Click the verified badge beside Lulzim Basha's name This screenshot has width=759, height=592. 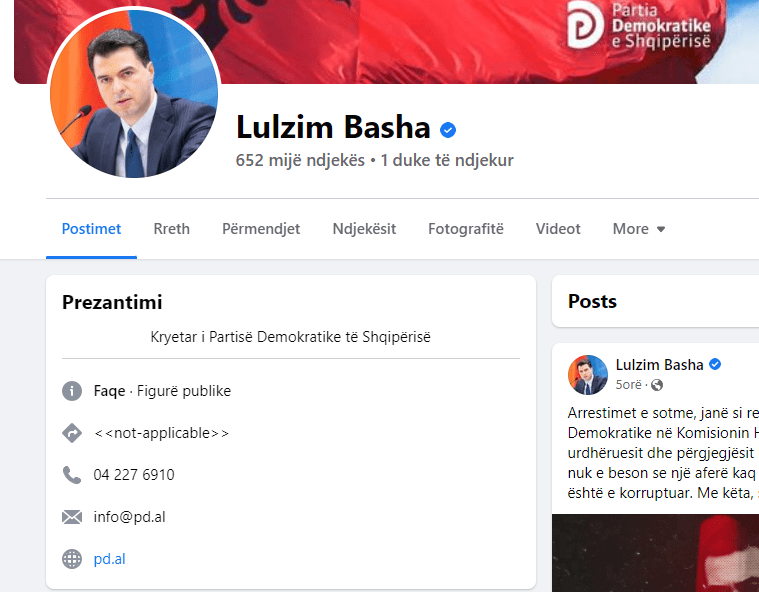pyautogui.click(x=448, y=130)
